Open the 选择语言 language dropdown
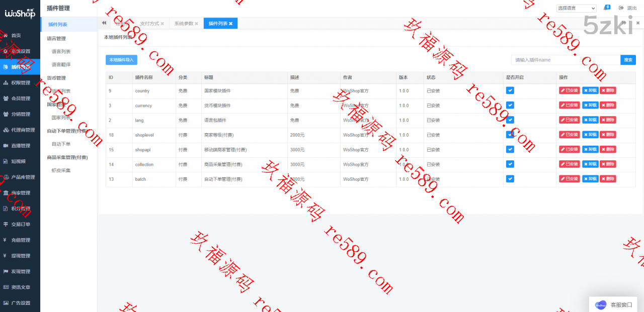644x312 pixels. click(x=576, y=9)
